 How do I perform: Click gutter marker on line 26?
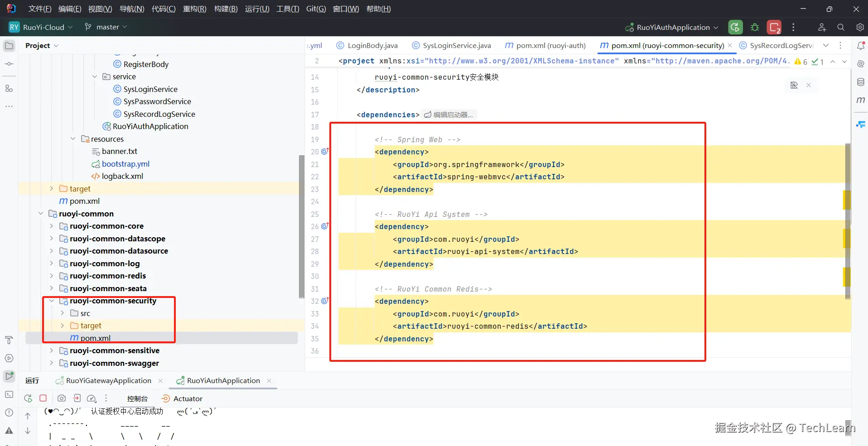pyautogui.click(x=325, y=226)
